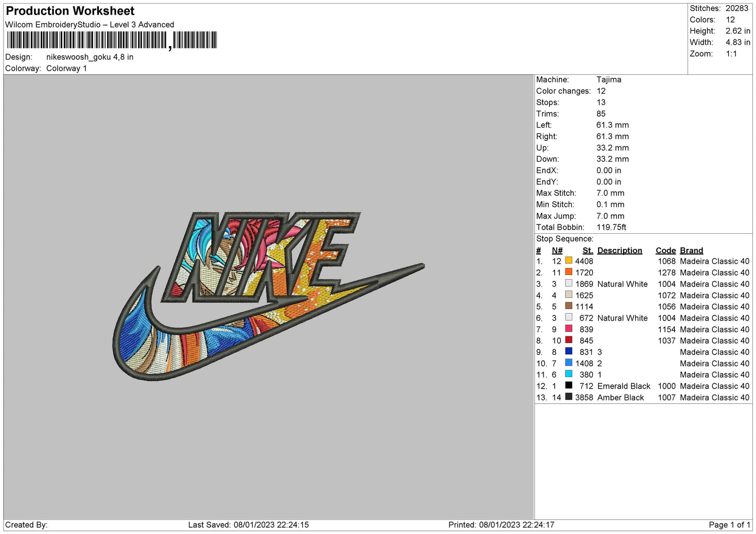The width and height of the screenshot is (756, 534).
Task: Click the Emerald Black color swatch
Action: pos(569,385)
